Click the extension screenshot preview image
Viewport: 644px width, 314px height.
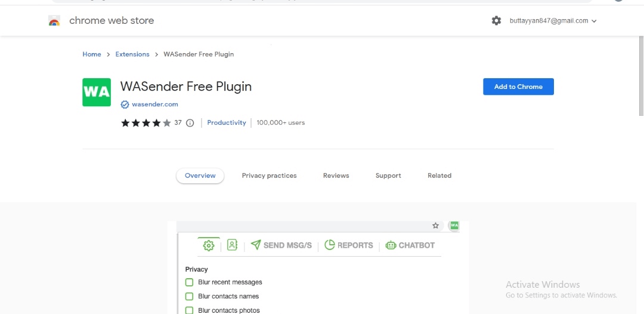[318, 267]
